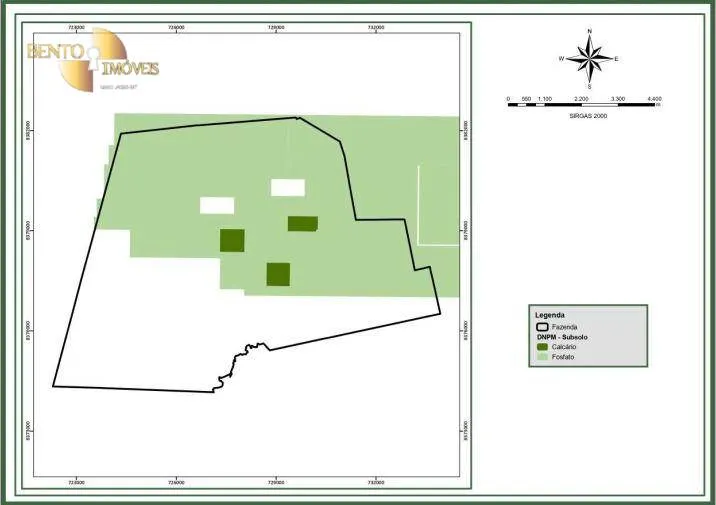The width and height of the screenshot is (716, 505).
Task: Click the "3.300" scale bar label
Action: (x=618, y=99)
